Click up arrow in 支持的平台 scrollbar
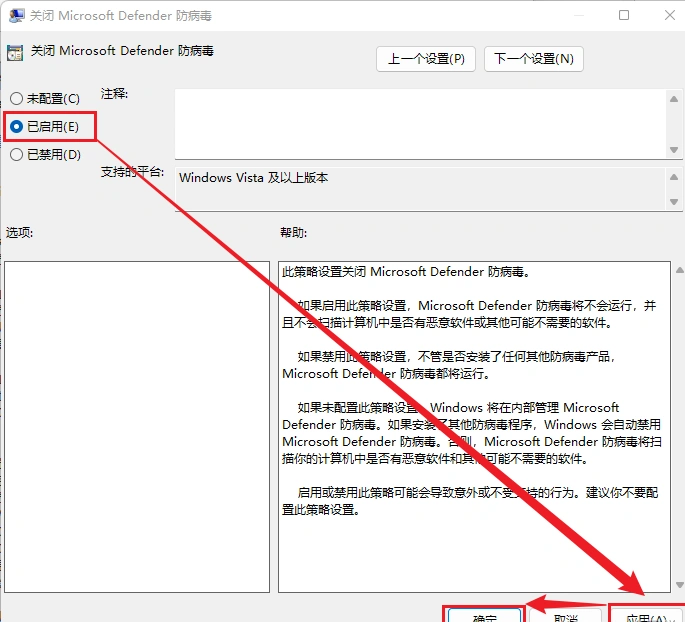The image size is (685, 622). [674, 176]
